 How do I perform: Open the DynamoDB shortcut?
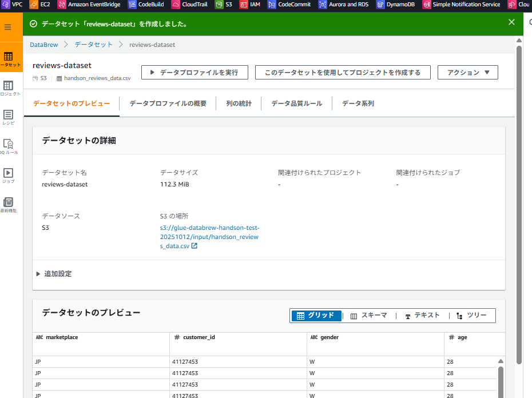click(x=395, y=5)
